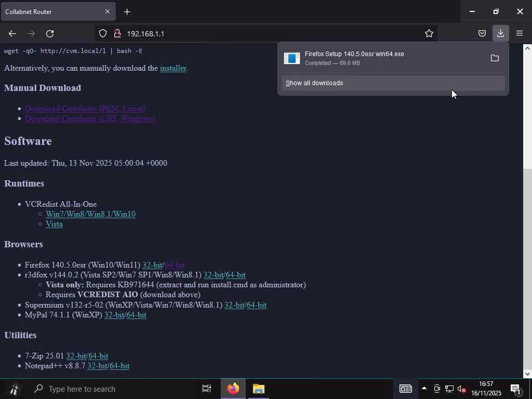Click the Meet Now tray icon
532x399 pixels.
[x=436, y=389]
